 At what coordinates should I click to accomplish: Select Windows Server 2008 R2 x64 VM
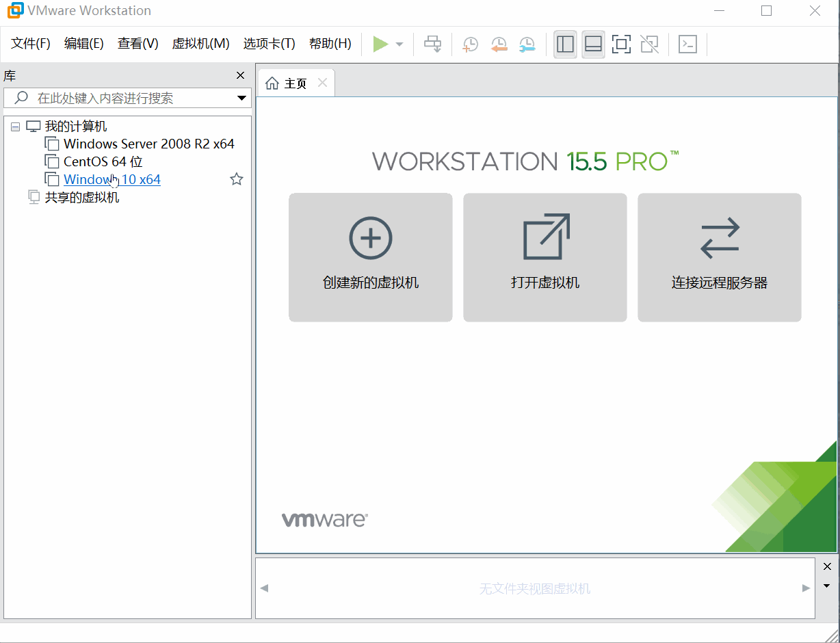[x=149, y=144]
